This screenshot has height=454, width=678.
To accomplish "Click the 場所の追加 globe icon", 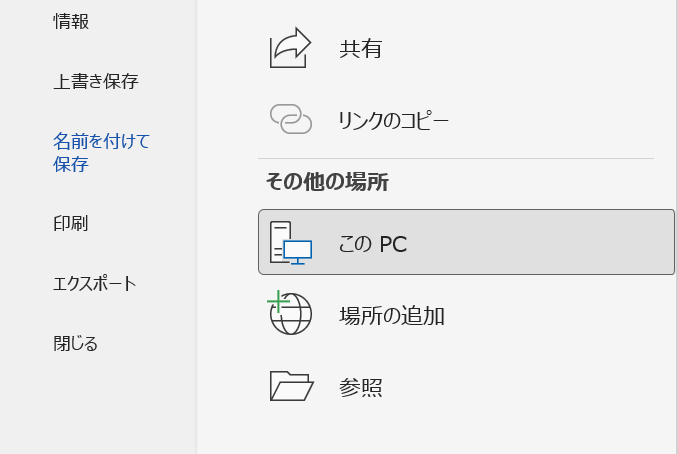I will [x=291, y=316].
